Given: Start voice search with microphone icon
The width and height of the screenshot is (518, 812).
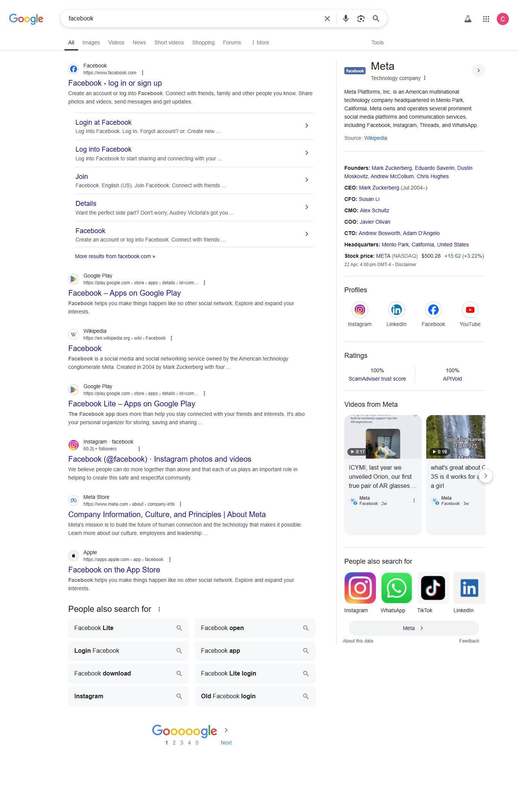Looking at the screenshot, I should pos(346,19).
